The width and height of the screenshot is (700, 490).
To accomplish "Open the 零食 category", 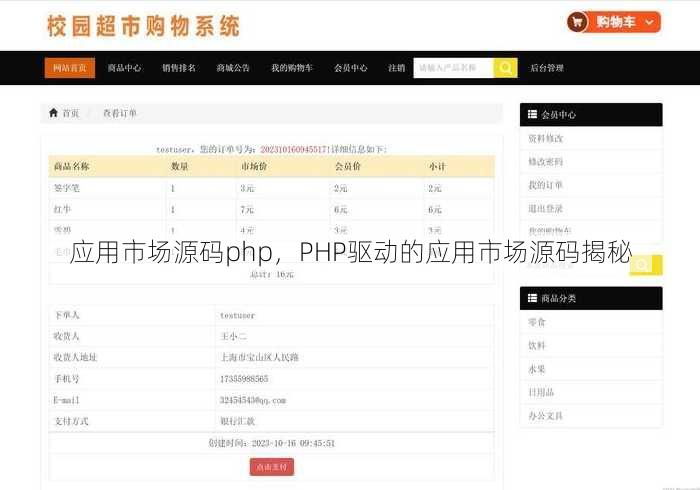I will tap(537, 322).
